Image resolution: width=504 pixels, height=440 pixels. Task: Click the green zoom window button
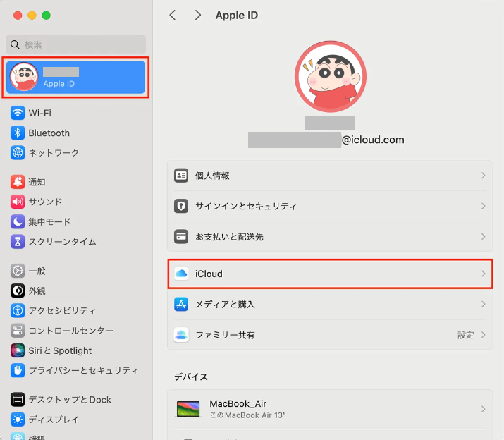click(x=47, y=15)
